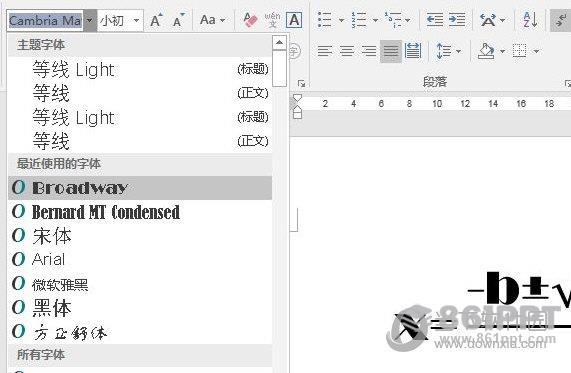571x373 pixels.
Task: Toggle center alignment button
Action: point(347,51)
